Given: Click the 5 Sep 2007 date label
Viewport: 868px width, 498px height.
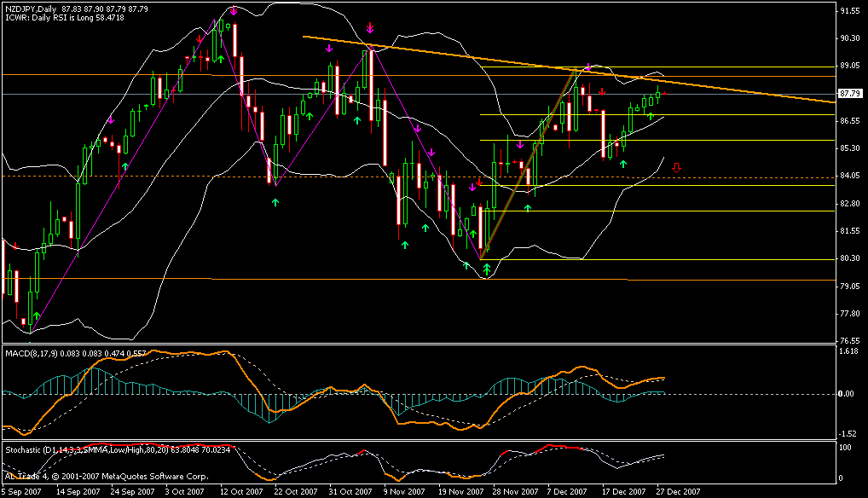Looking at the screenshot, I should [22, 491].
